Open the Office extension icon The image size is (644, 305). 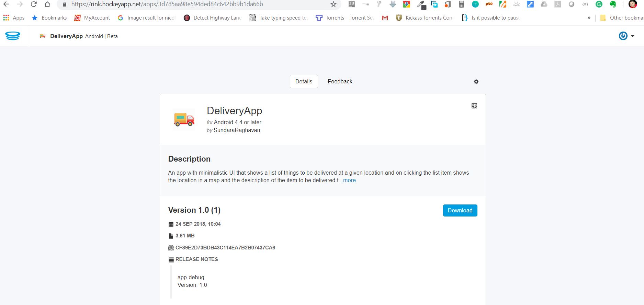point(448,4)
